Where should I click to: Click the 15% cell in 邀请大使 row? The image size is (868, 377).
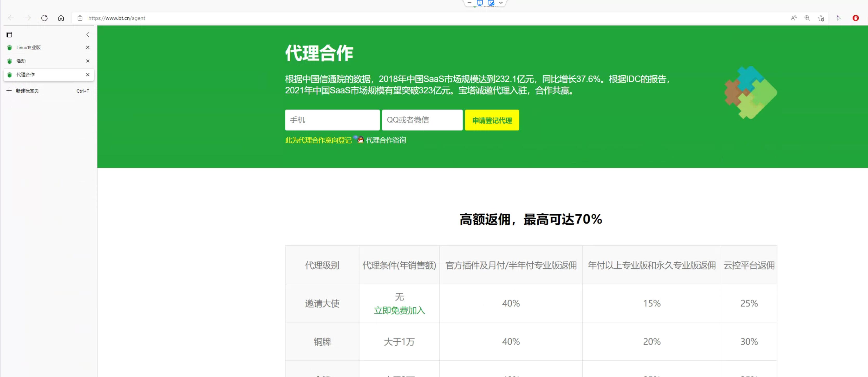(652, 303)
